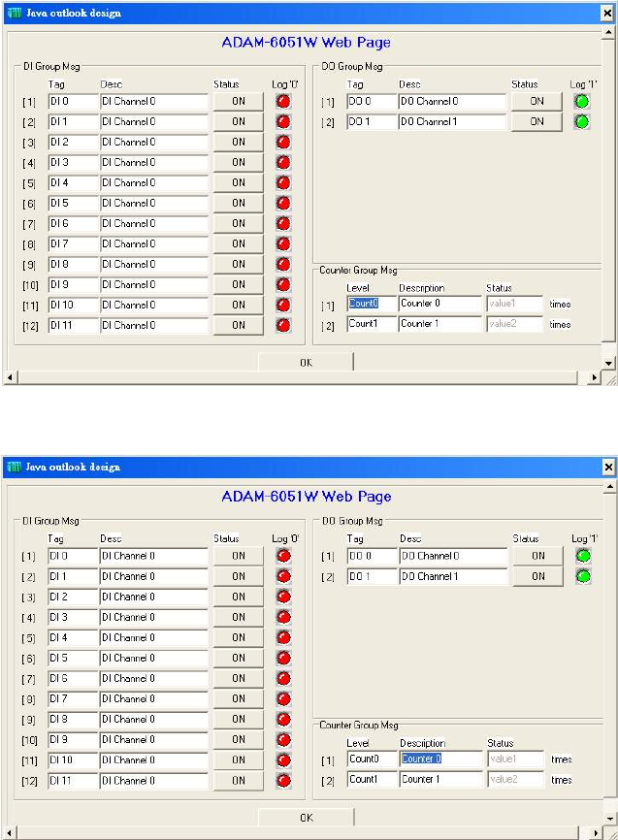The image size is (618, 840).
Task: Click the DI 0 tag field in upper window
Action: coord(74,101)
